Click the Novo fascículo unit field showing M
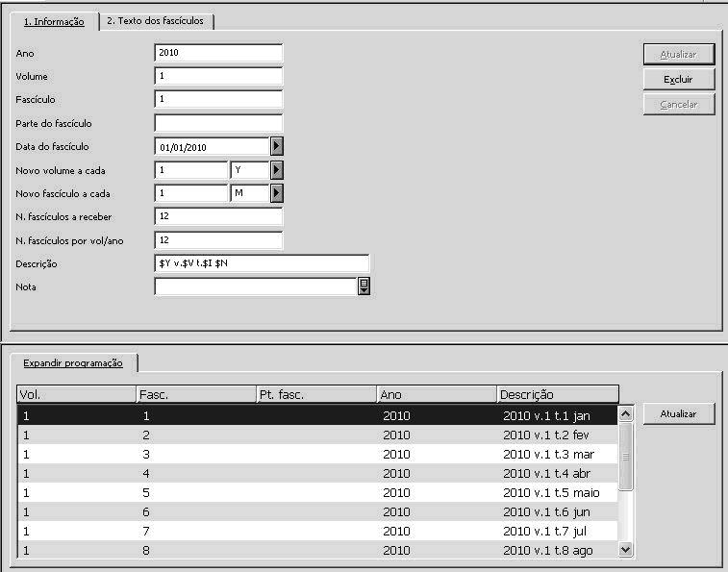The image size is (728, 572). (250, 193)
